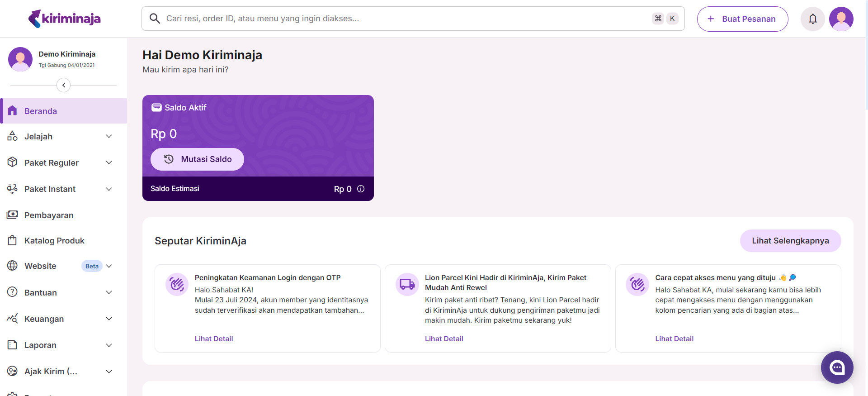
Task: Click the K shortcut key badge
Action: (x=672, y=19)
